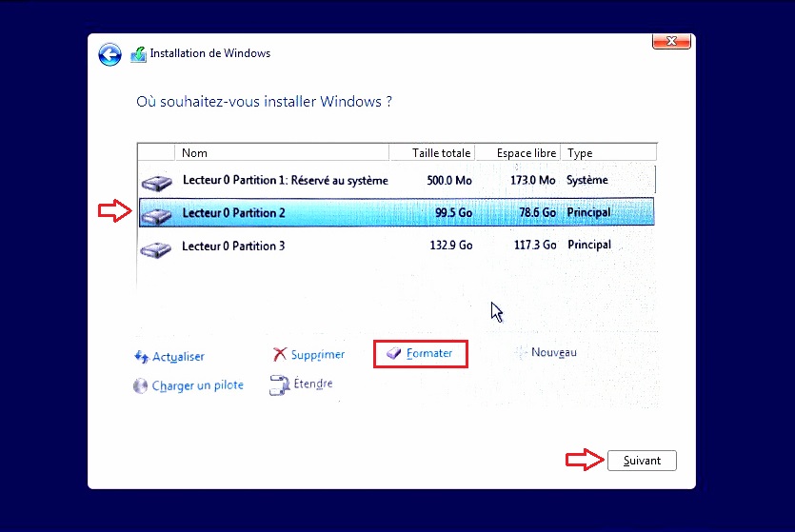Refresh the list with Actualiser
The height and width of the screenshot is (532, 795).
click(178, 357)
